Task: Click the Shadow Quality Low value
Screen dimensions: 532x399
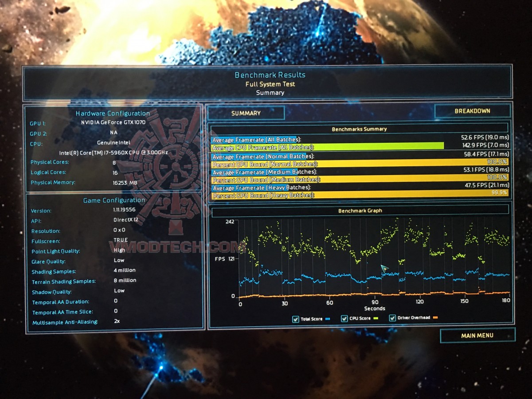Action: (x=119, y=290)
